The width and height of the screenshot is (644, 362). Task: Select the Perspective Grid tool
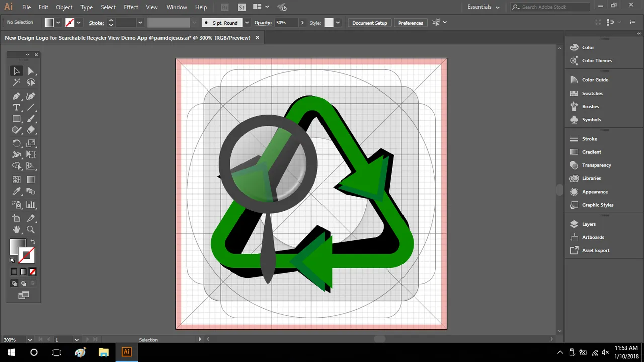coord(31,166)
